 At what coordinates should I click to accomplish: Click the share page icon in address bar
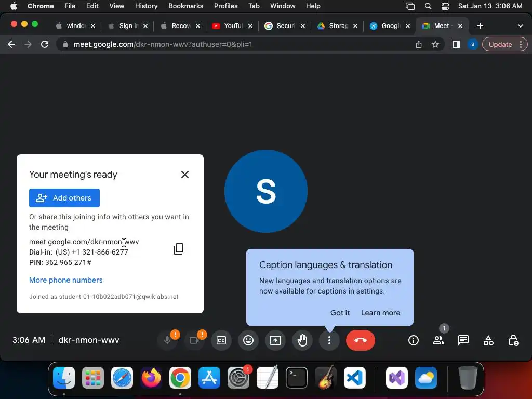[x=419, y=44]
